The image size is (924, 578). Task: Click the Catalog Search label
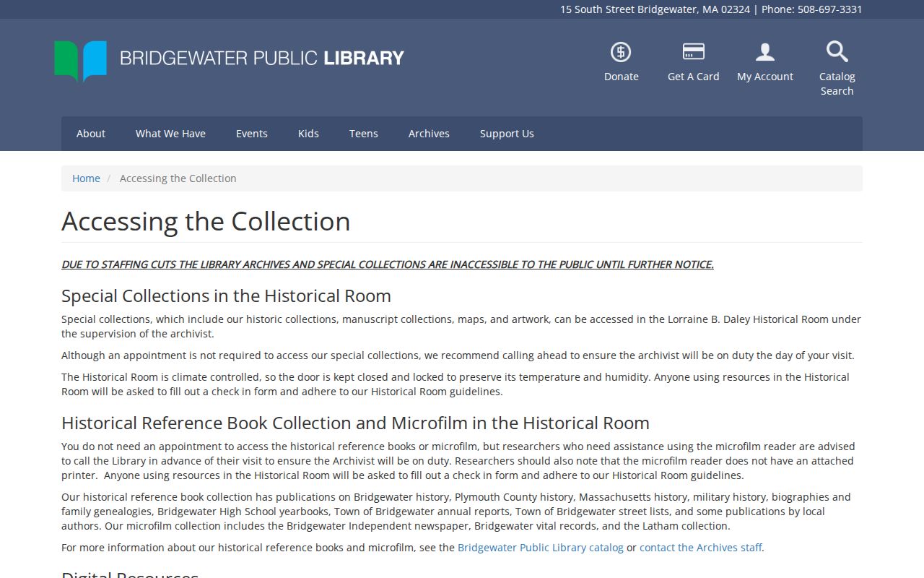[837, 84]
